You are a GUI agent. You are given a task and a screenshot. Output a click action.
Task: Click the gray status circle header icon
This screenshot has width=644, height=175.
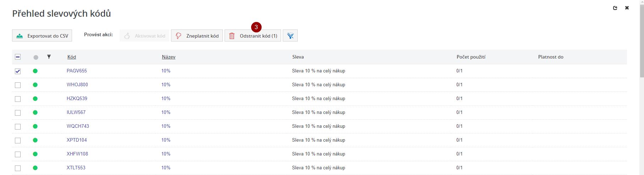tap(35, 57)
